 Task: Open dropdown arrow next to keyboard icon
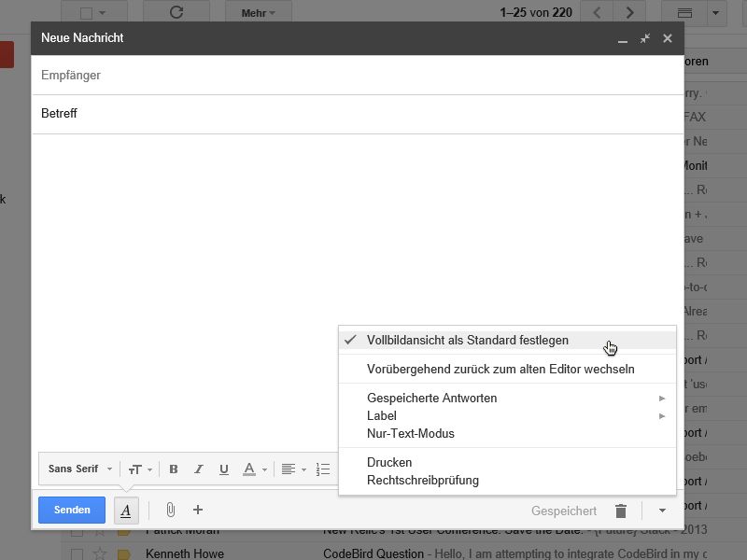tap(715, 13)
